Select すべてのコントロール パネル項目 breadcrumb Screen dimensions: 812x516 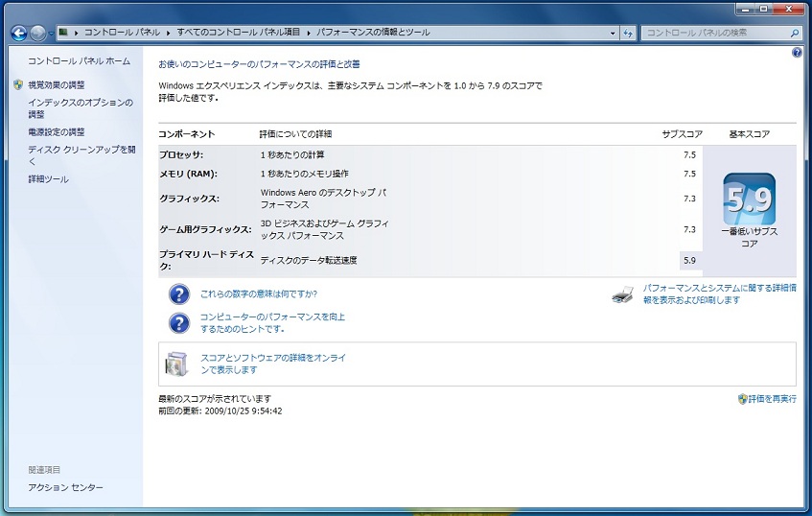pos(238,32)
